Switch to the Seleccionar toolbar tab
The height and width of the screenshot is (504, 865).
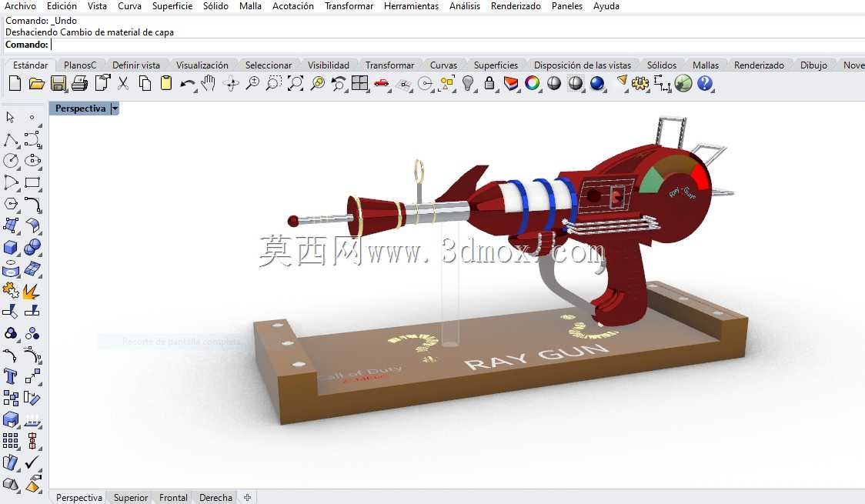(269, 65)
